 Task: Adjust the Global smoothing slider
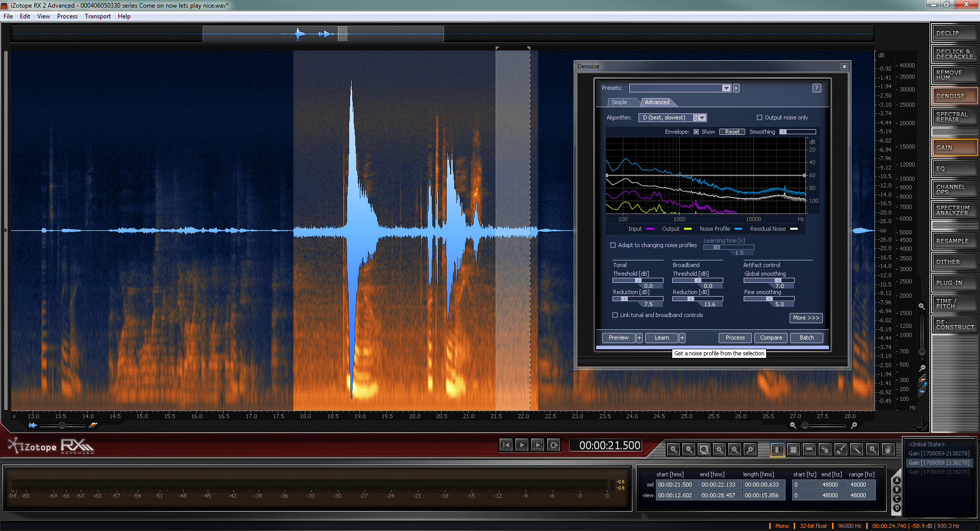click(x=769, y=280)
